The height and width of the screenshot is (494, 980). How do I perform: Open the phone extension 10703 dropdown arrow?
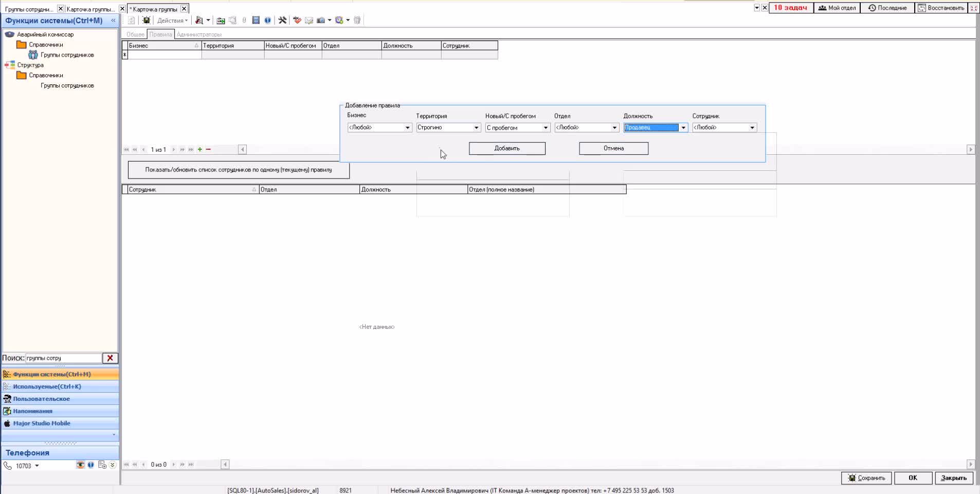[37, 466]
